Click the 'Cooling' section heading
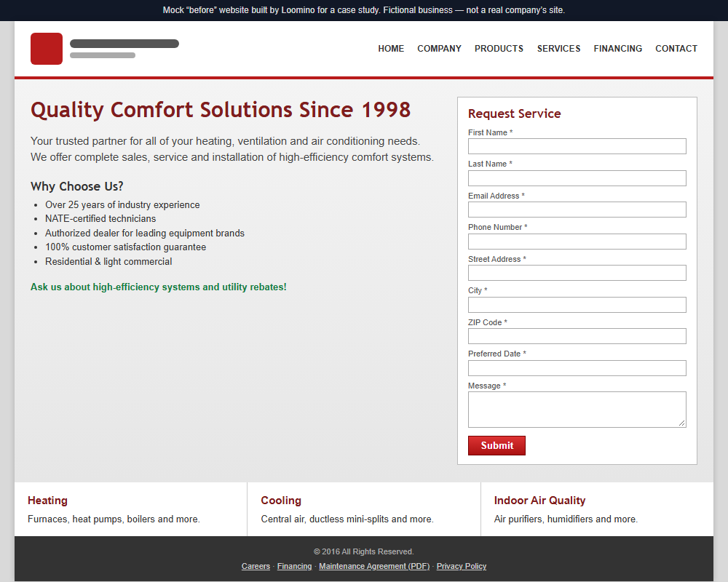 tap(281, 501)
